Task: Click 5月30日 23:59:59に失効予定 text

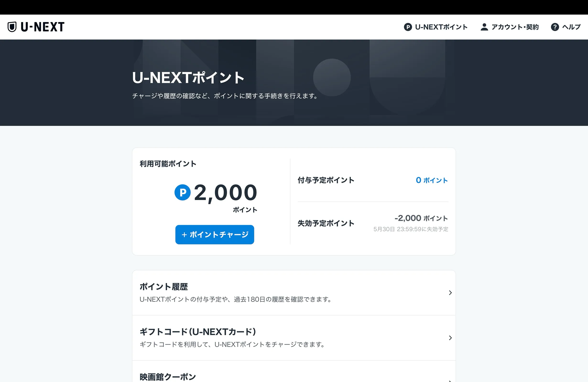Action: pos(411,229)
